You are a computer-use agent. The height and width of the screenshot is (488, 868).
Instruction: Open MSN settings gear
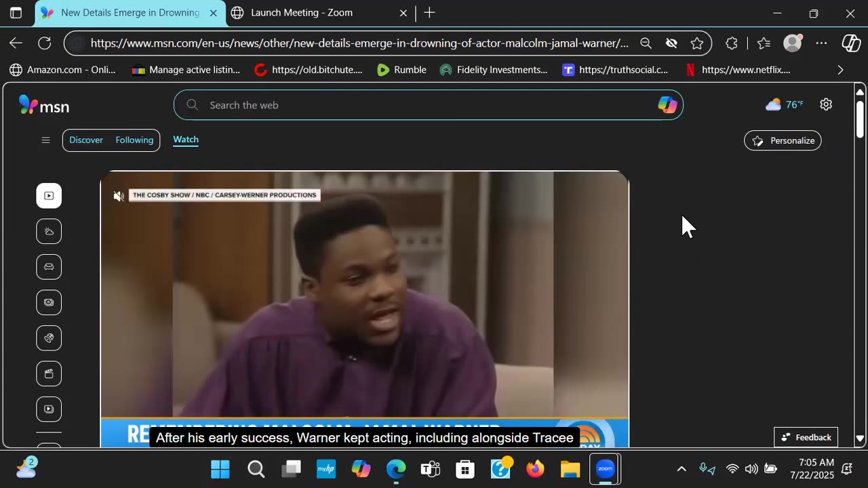[826, 104]
